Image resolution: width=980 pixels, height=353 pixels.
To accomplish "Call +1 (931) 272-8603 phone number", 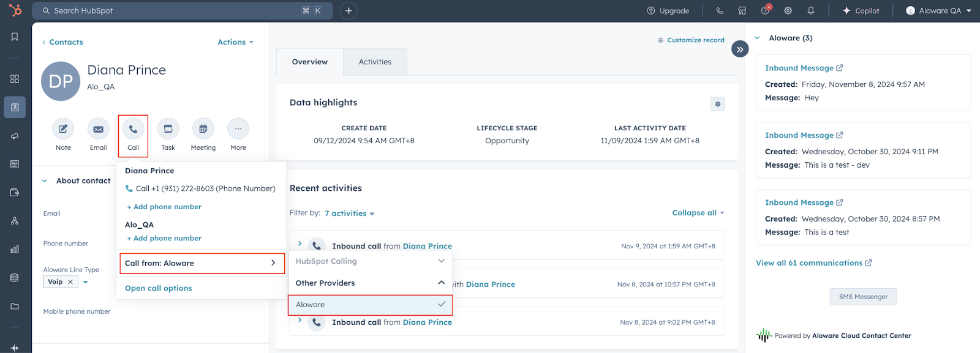I will 200,188.
